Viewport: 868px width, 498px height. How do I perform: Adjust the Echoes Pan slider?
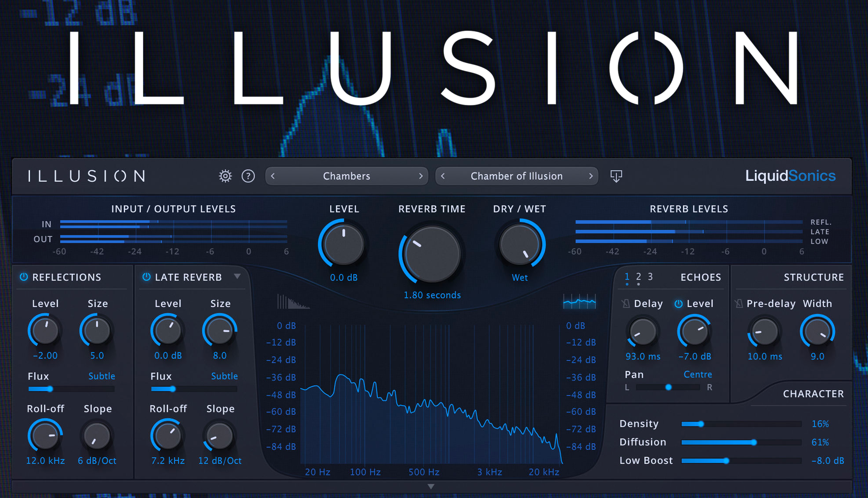click(668, 387)
